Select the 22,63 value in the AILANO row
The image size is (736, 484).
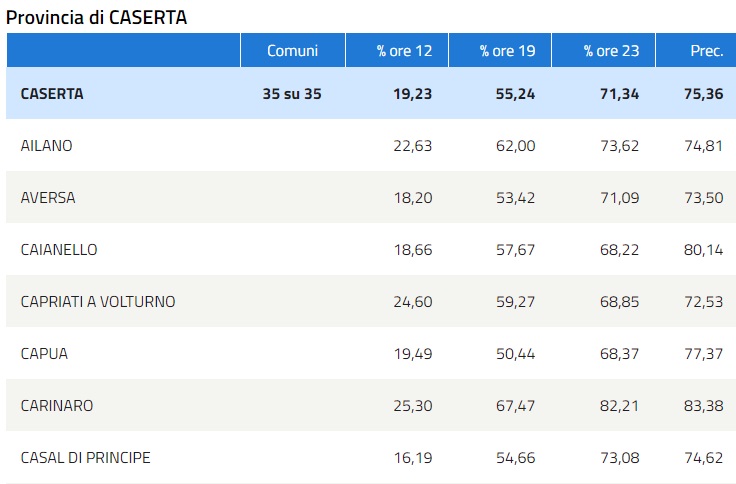point(412,146)
